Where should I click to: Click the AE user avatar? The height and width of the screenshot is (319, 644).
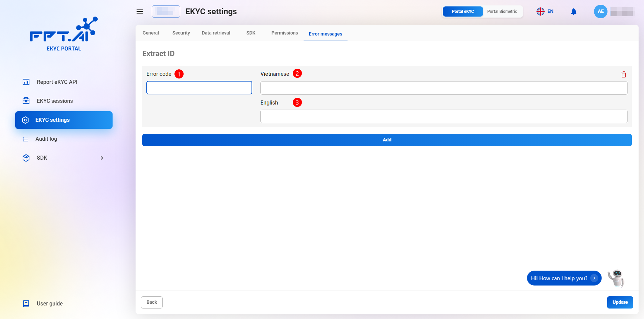tap(600, 12)
